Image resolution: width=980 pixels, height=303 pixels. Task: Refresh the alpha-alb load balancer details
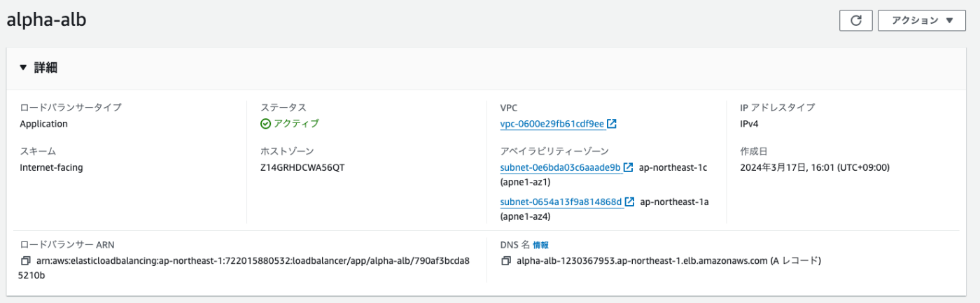coord(855,20)
